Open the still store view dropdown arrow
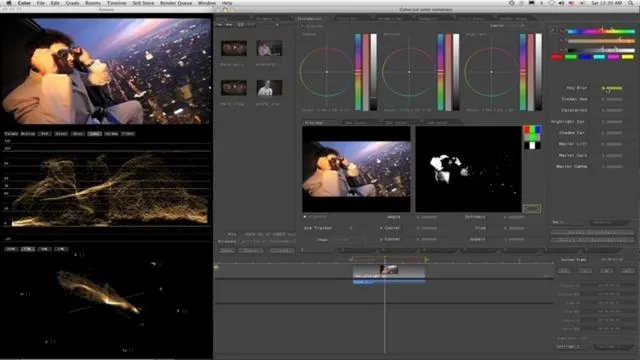 coord(278,25)
